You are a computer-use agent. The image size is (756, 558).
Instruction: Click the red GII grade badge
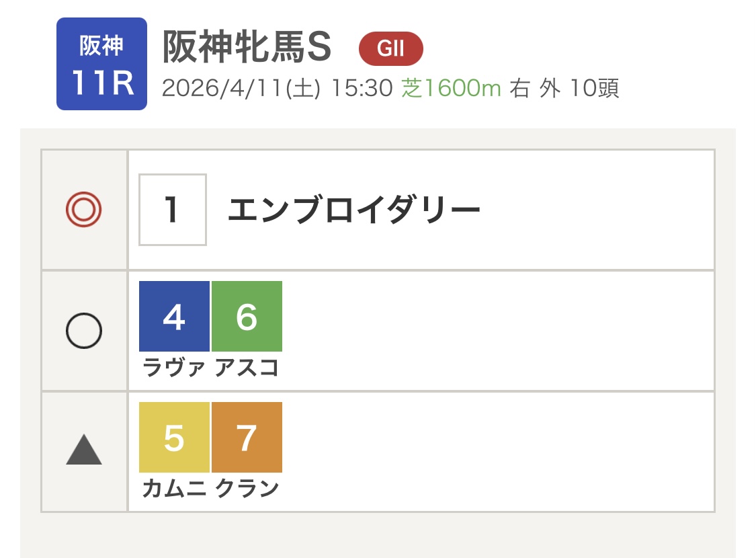click(390, 49)
